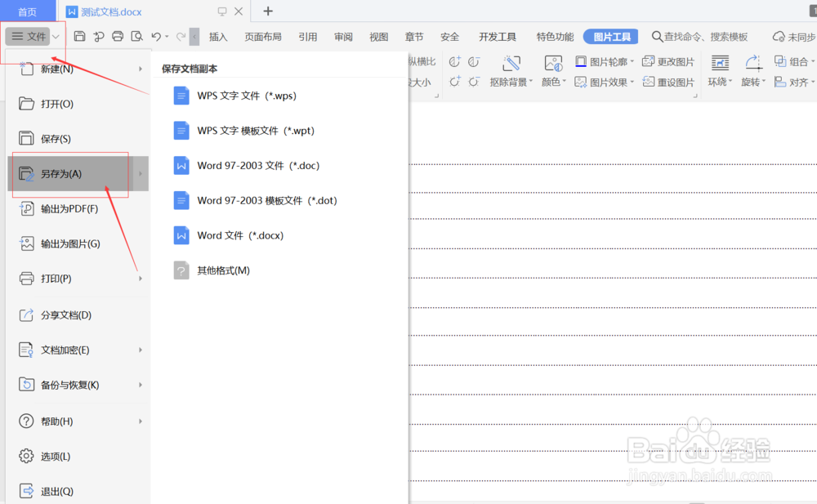The height and width of the screenshot is (504, 817).
Task: Open the 开发工具 ribbon tab
Action: point(498,37)
